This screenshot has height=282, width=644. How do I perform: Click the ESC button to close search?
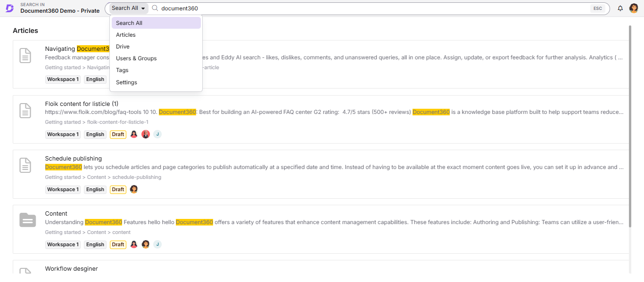click(x=598, y=8)
